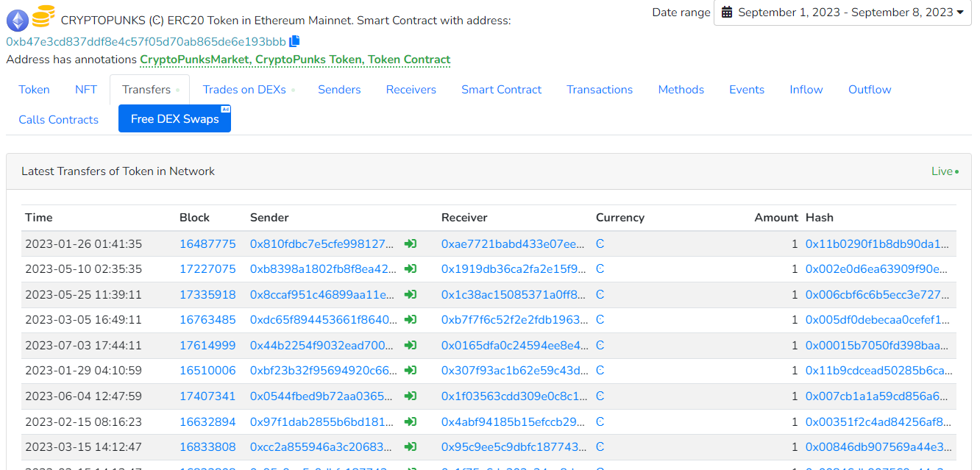
Task: Open sender address 0xb8398a1802fb8f8ea42…
Action: [323, 269]
